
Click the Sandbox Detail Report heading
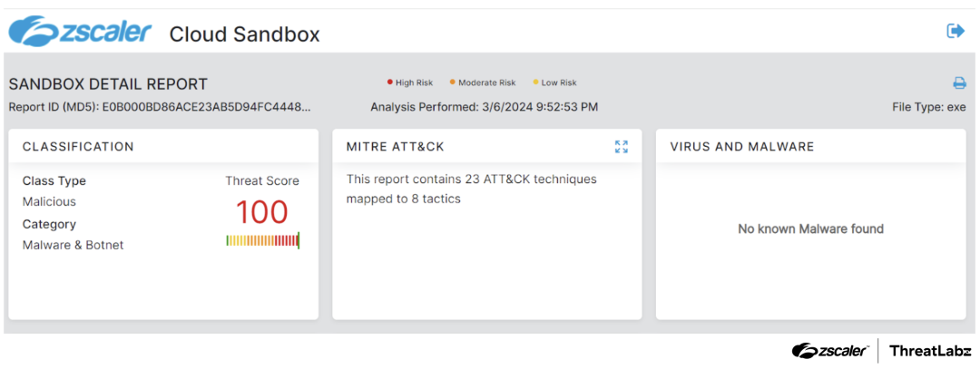coord(108,84)
